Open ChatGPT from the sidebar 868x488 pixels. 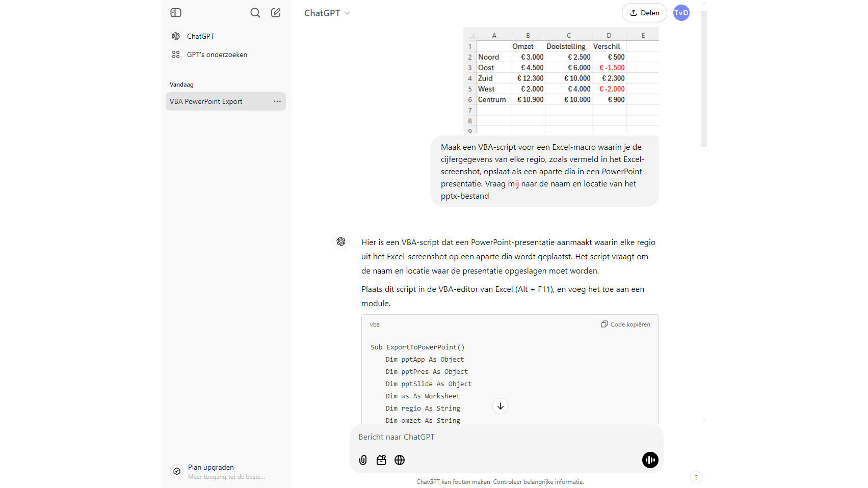225,36
